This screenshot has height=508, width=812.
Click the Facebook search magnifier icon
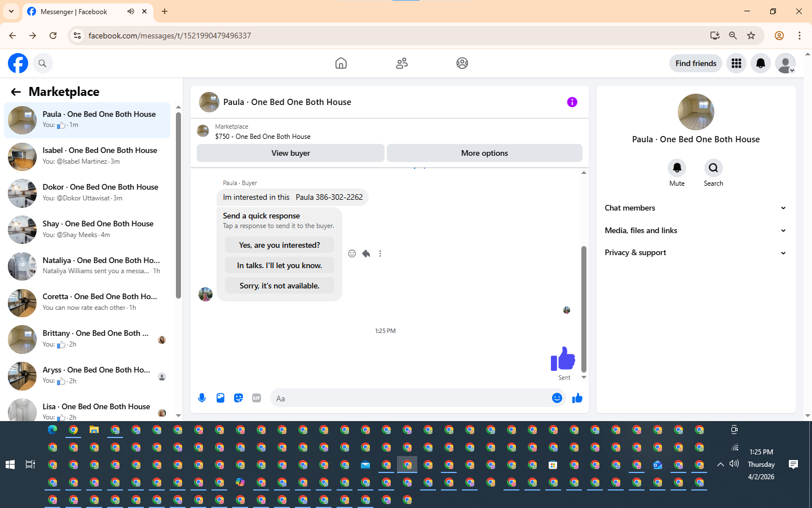pyautogui.click(x=42, y=63)
